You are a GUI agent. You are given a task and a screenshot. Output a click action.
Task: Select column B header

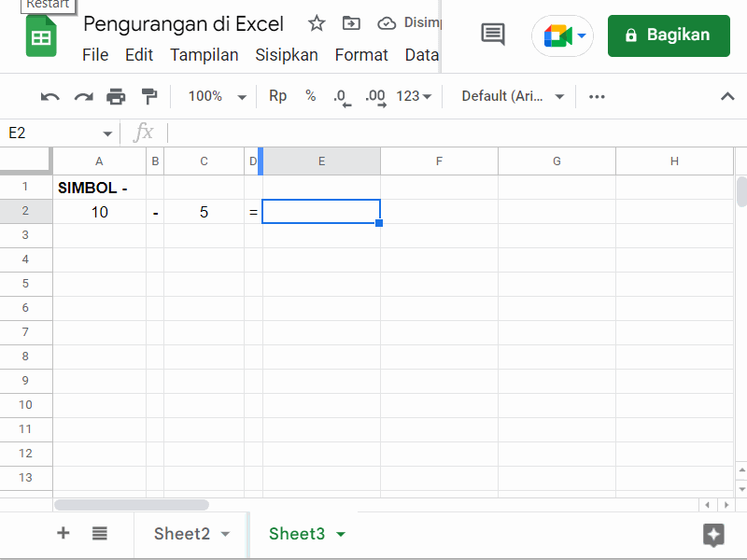point(155,161)
